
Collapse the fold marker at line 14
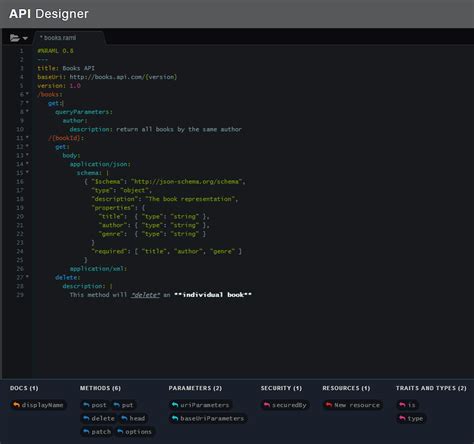click(x=27, y=163)
